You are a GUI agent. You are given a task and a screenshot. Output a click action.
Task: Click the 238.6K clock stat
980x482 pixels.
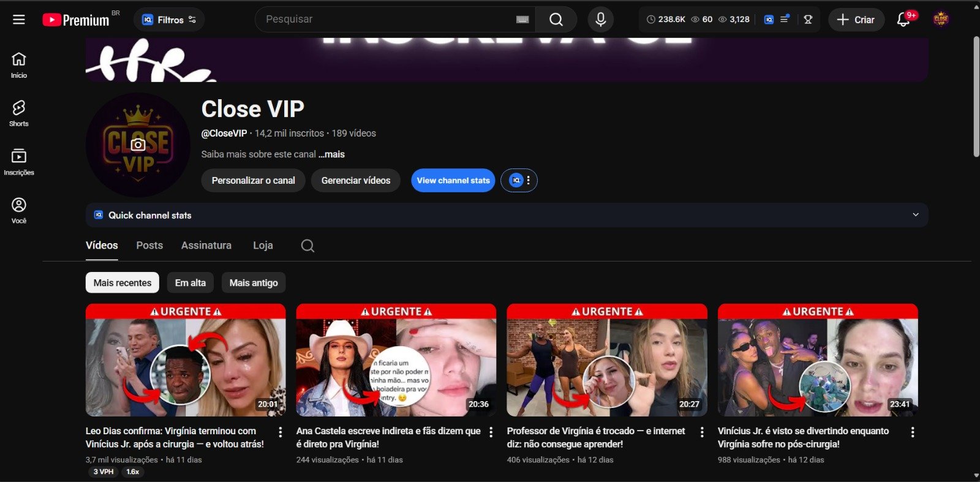pos(666,20)
